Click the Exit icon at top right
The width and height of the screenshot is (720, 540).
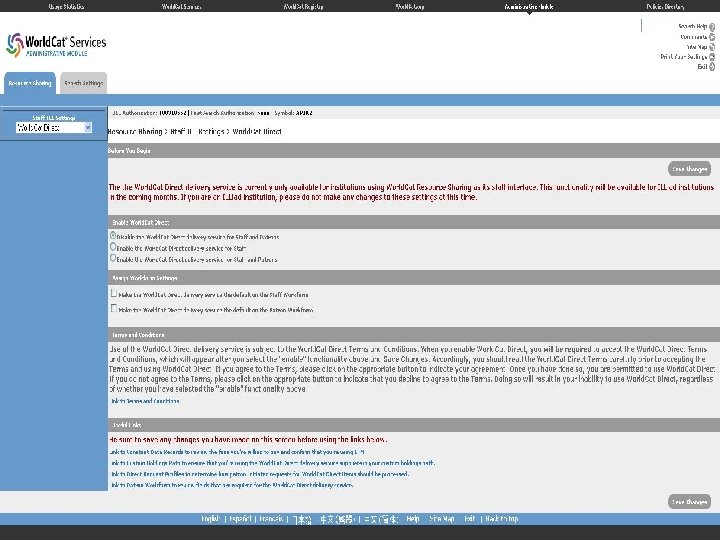point(712,67)
